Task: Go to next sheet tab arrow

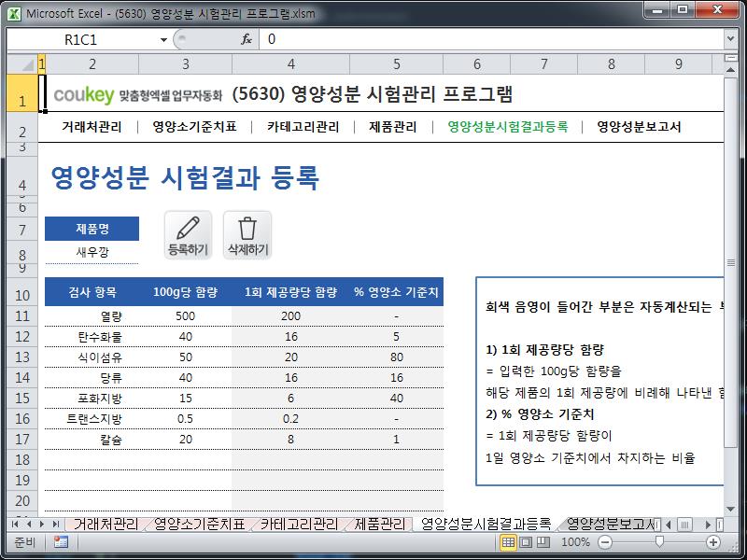Action: [x=42, y=525]
